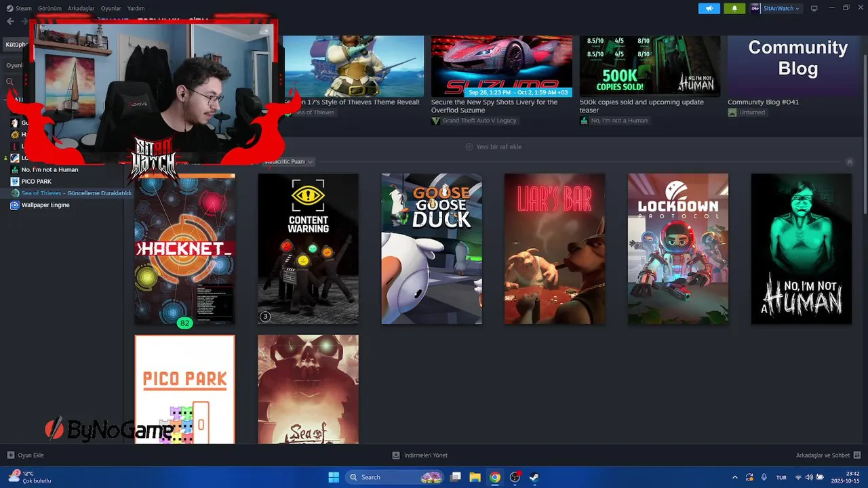Click the PICO PARK sidebar icon

click(x=15, y=182)
